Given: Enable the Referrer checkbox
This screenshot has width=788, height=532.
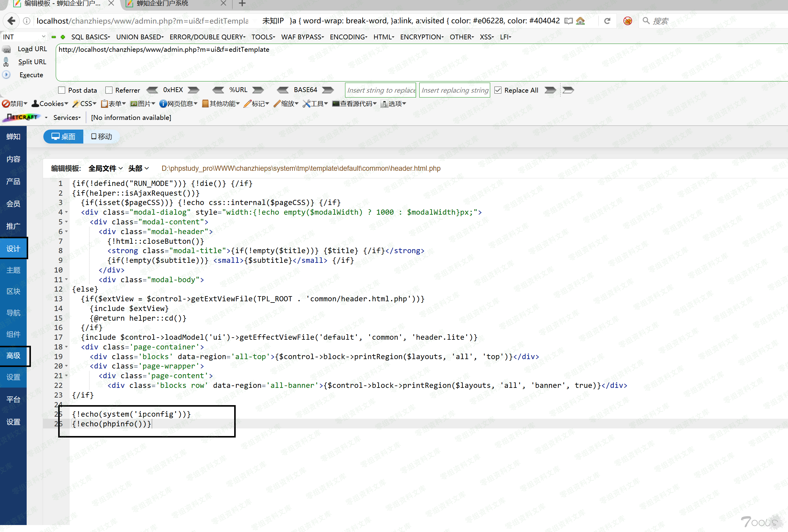Looking at the screenshot, I should click(x=109, y=90).
